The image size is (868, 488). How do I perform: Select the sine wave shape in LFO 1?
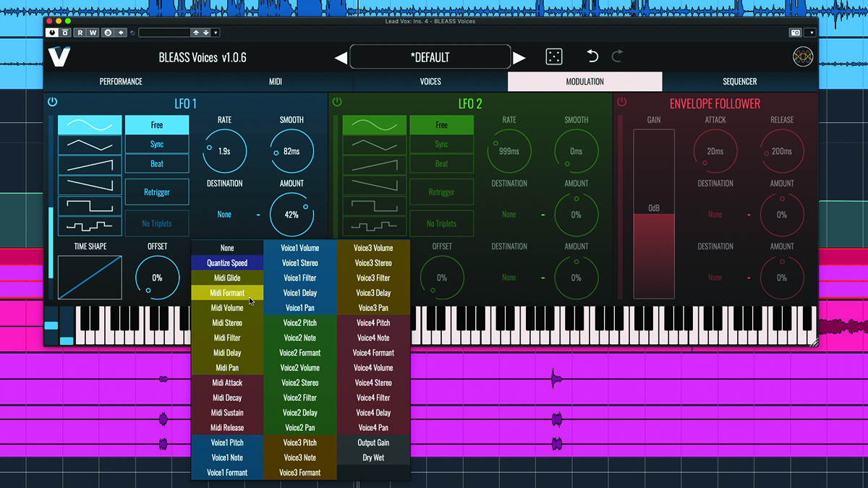90,124
